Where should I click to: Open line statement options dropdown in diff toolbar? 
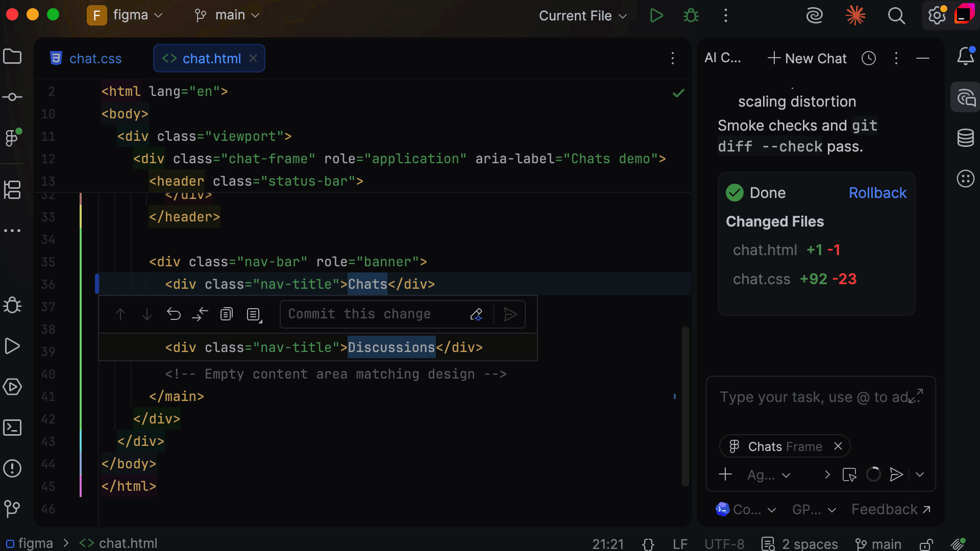click(254, 314)
